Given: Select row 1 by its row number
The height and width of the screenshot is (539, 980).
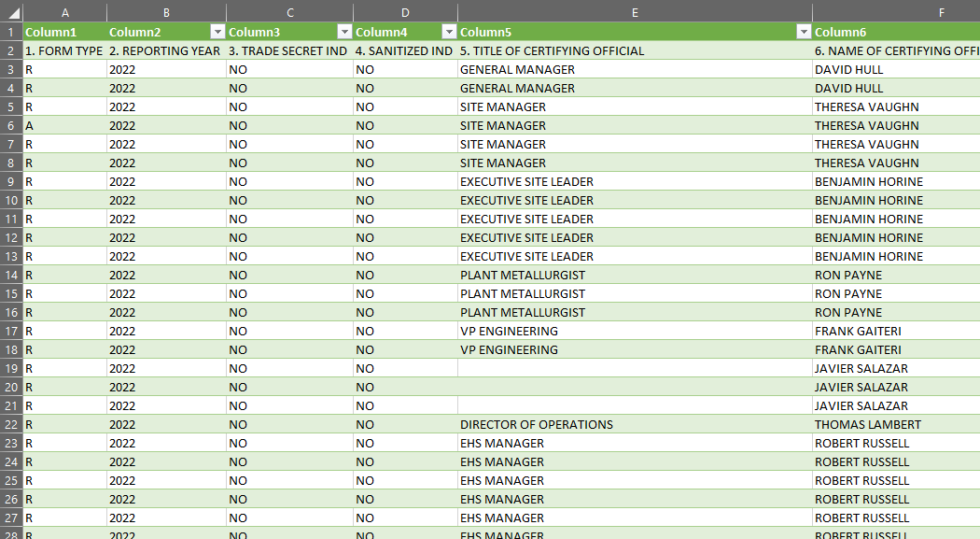Looking at the screenshot, I should (10, 31).
